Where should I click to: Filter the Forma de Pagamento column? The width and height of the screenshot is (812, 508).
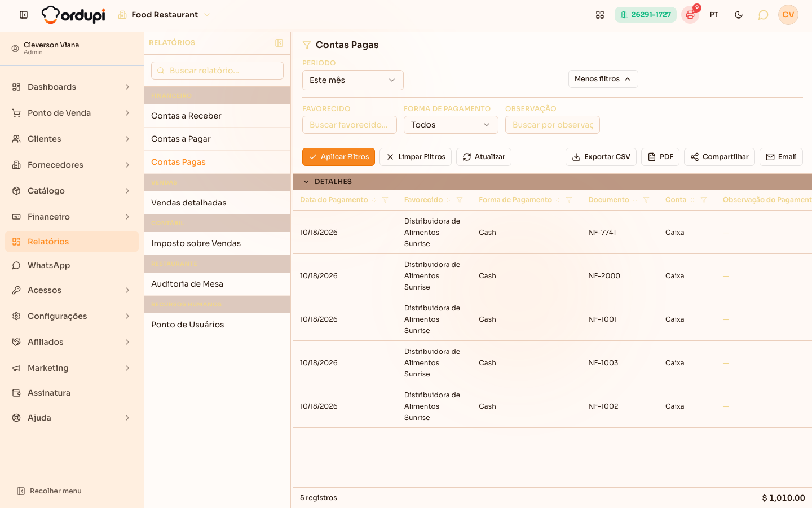[x=569, y=200]
